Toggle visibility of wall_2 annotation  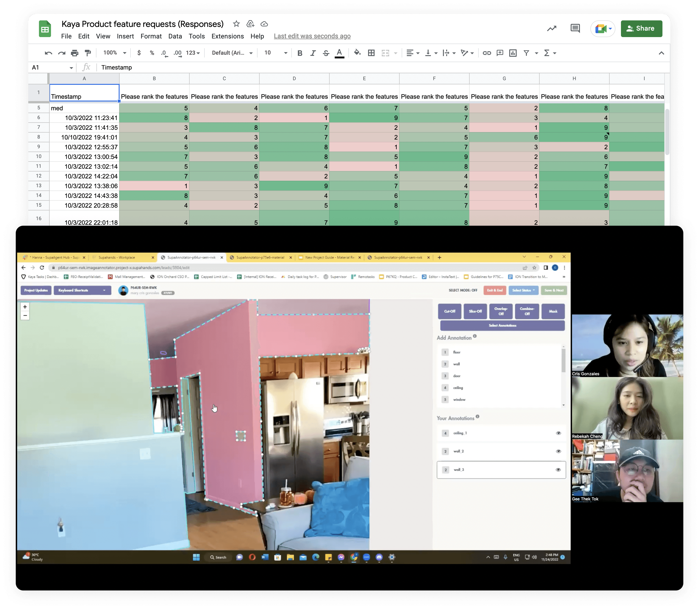(x=558, y=451)
